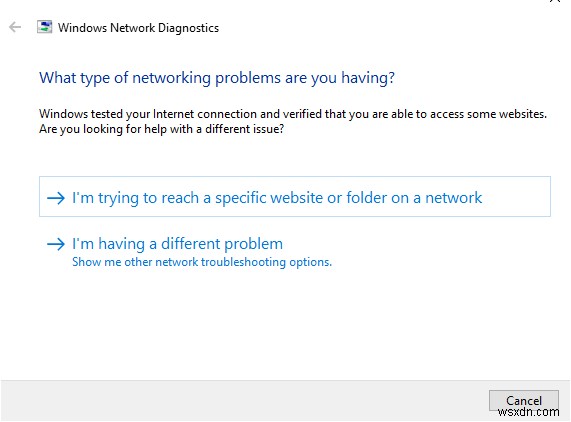The image size is (571, 422).
Task: Choose "I'm trying to reach a specific website"
Action: pyautogui.click(x=277, y=198)
